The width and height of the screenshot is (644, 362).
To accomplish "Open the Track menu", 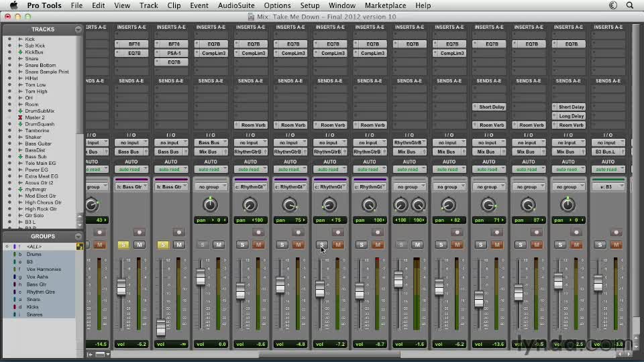I will pos(149,5).
